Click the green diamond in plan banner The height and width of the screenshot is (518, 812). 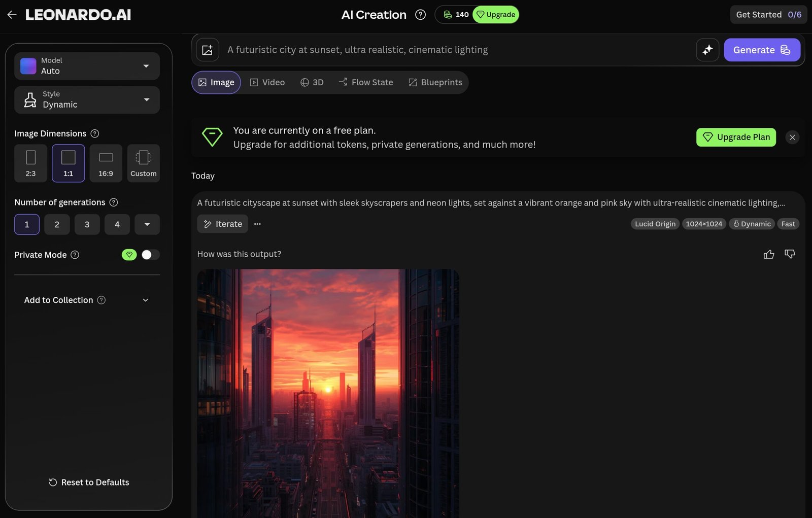(x=212, y=137)
